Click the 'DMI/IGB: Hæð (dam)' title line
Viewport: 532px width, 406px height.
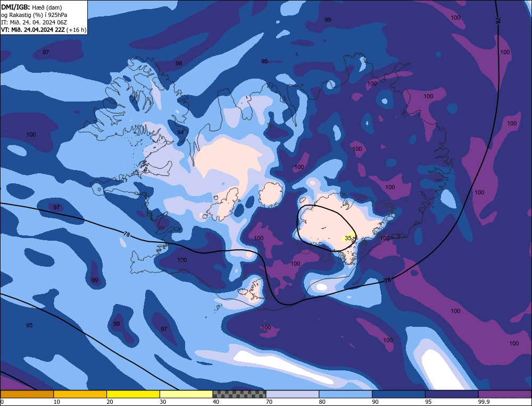point(31,7)
